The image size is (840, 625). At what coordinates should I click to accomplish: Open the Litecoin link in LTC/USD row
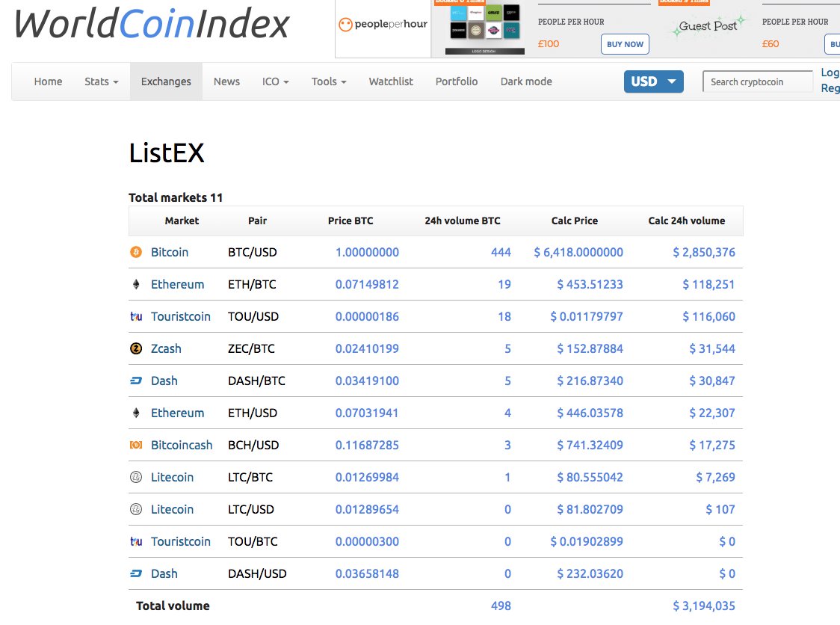[172, 509]
